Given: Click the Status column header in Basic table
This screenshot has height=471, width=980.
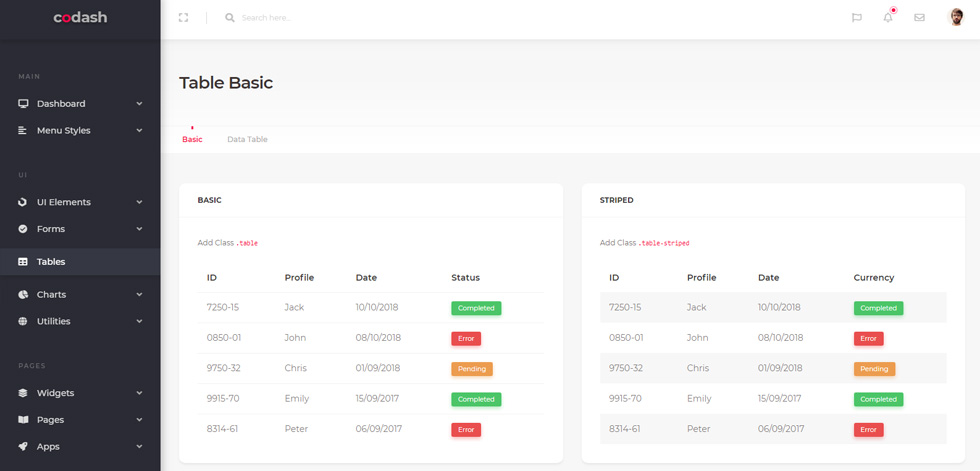Looking at the screenshot, I should pyautogui.click(x=466, y=278).
